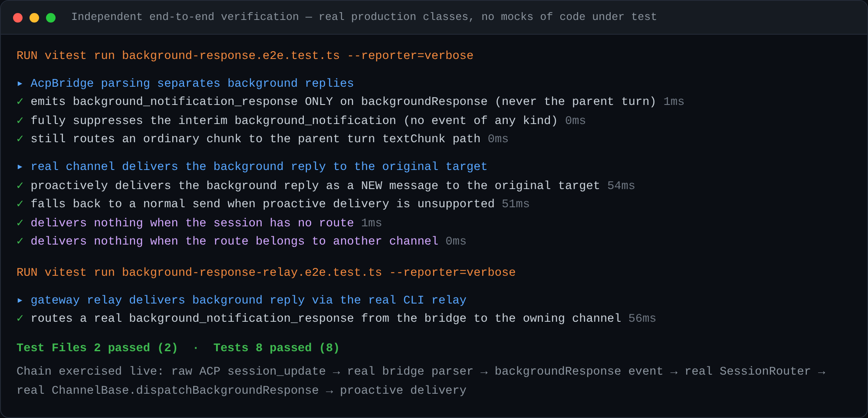Click checkmark beside proactively delivers background reply
868x418 pixels.
click(20, 186)
